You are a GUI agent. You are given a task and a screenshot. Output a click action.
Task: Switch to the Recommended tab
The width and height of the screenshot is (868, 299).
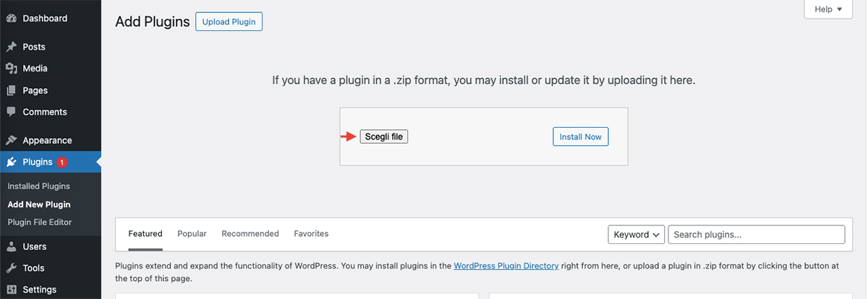coord(250,234)
